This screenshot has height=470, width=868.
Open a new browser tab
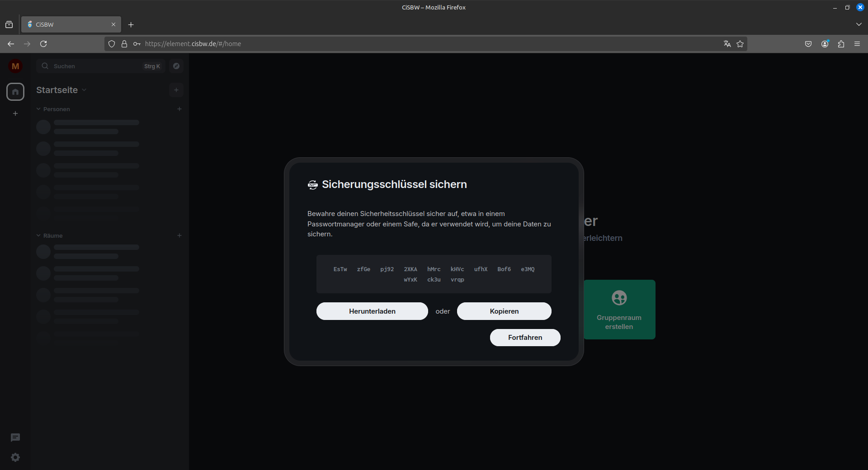pos(131,24)
